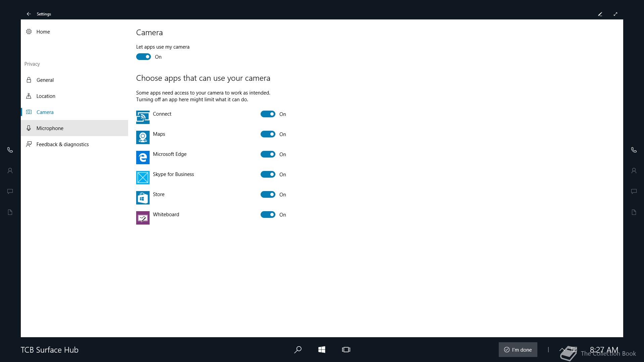Open the phone call icon on right edge
Viewport: 644px width, 362px height.
pyautogui.click(x=634, y=150)
